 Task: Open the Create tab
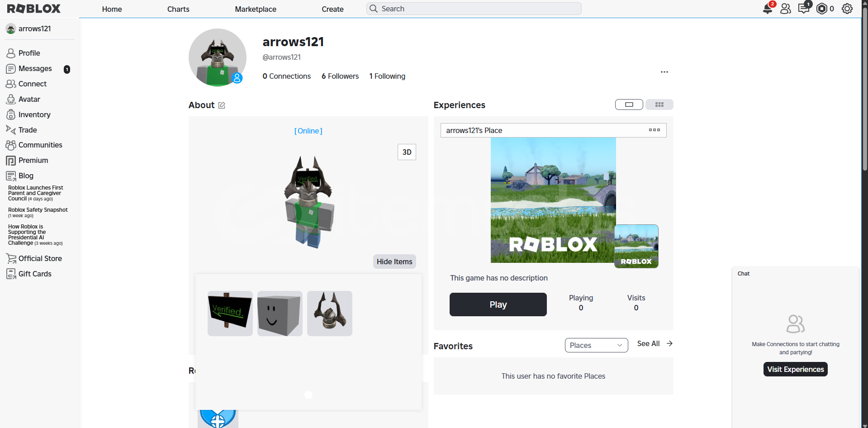coord(333,9)
